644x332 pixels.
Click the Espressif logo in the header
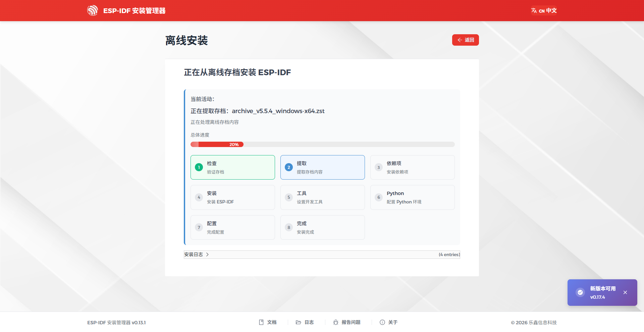tap(93, 10)
